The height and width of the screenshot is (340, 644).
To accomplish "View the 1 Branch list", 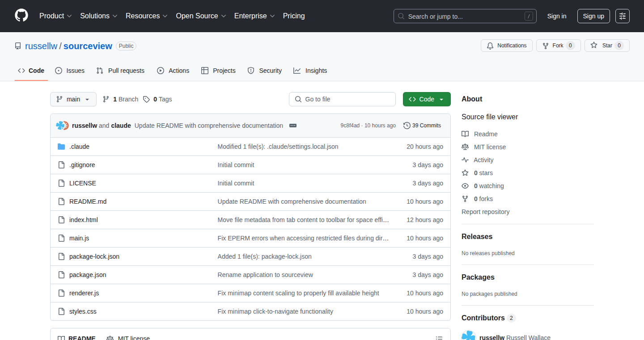I will (120, 99).
